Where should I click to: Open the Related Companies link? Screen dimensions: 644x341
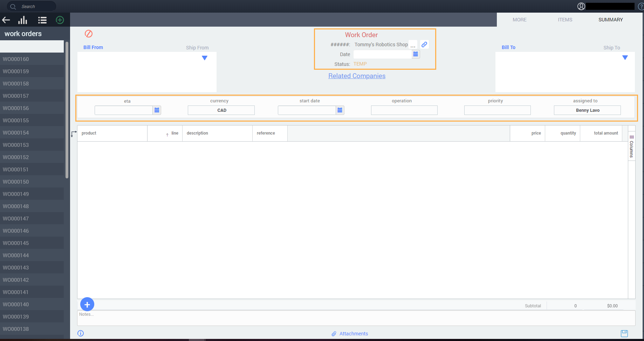pyautogui.click(x=357, y=76)
